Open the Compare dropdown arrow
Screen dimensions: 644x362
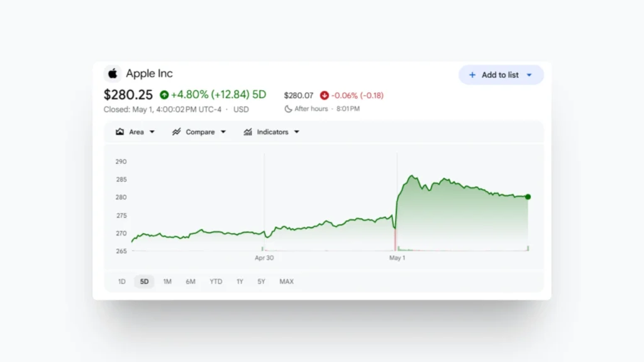tap(223, 132)
